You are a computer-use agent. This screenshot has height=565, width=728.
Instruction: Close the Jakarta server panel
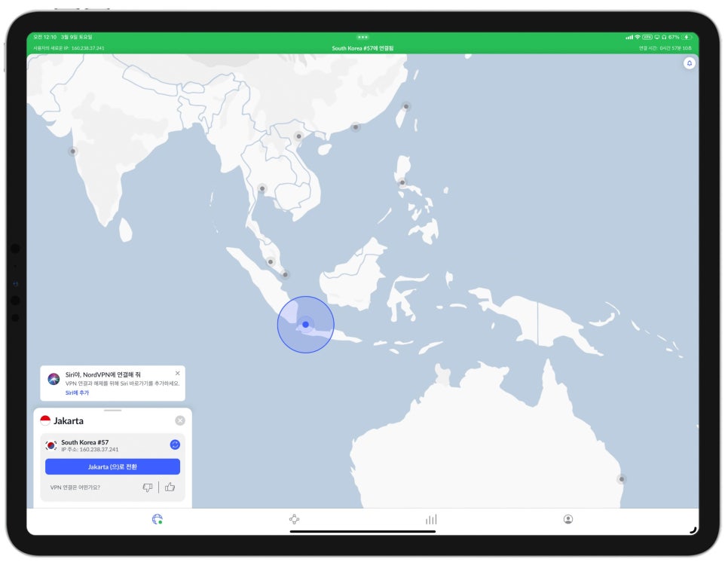[180, 420]
